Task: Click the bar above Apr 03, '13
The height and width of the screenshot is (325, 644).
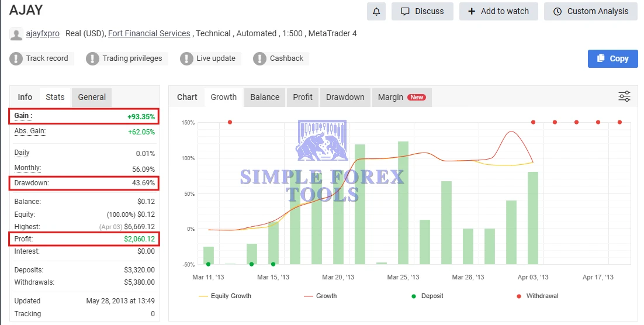Action: pyautogui.click(x=533, y=218)
